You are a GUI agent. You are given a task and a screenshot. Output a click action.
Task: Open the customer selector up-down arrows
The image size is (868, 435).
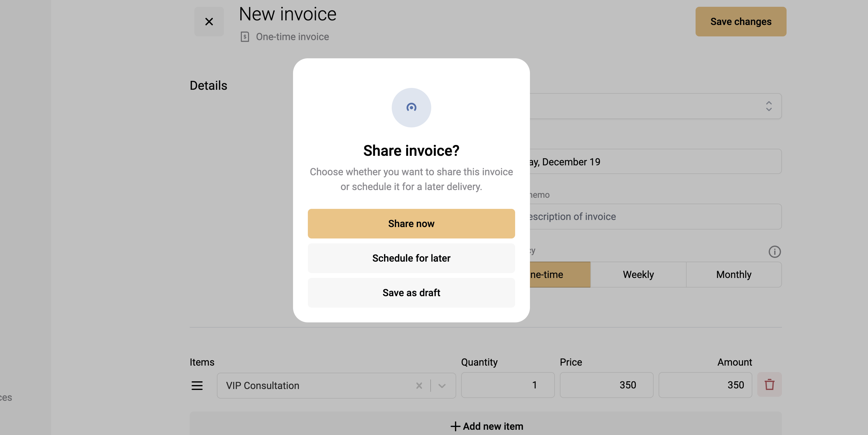[x=769, y=106]
